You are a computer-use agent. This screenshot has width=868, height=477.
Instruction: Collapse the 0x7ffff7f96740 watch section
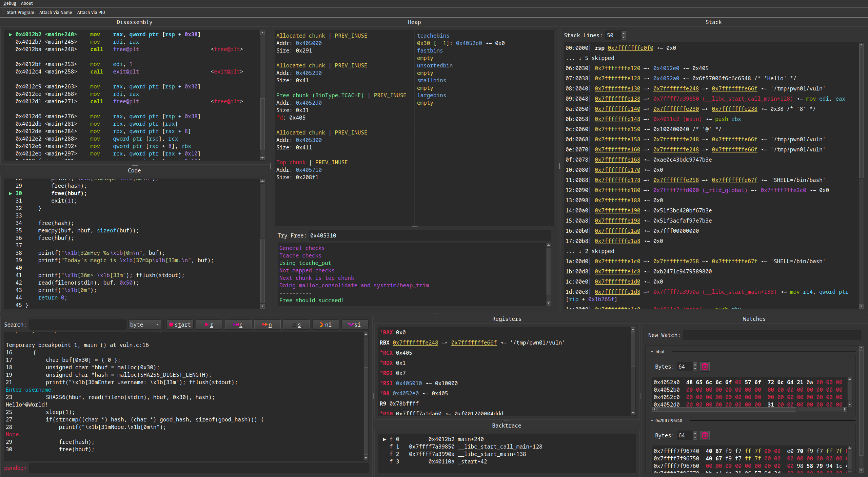click(652, 420)
